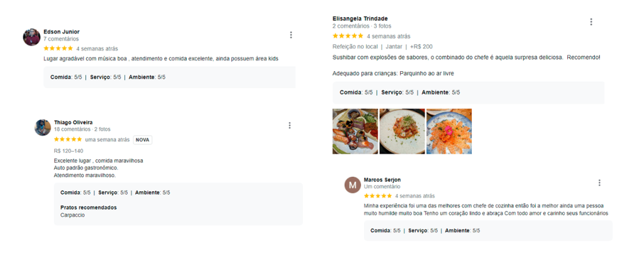Open Elisangela Trindade's profile name link

[x=360, y=18]
